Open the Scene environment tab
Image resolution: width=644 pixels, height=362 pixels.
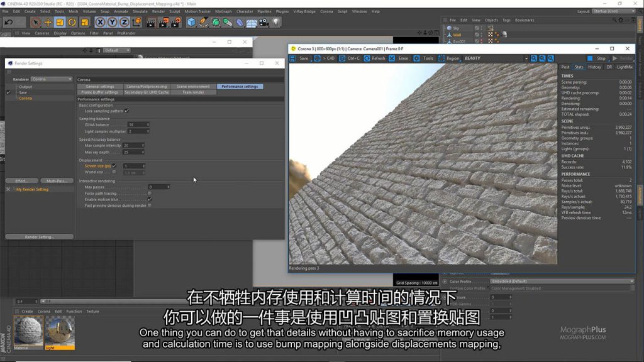tap(193, 87)
